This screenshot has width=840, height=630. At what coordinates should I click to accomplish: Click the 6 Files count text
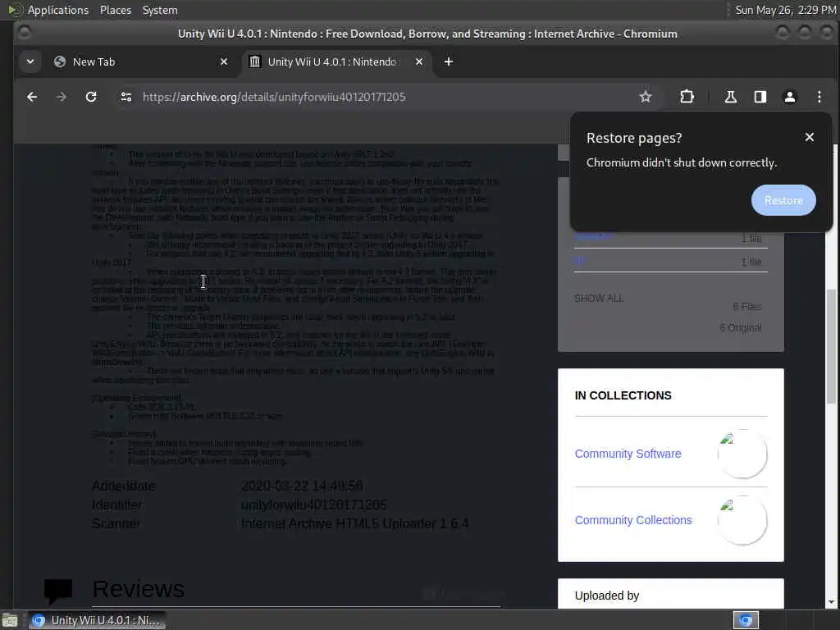click(746, 307)
